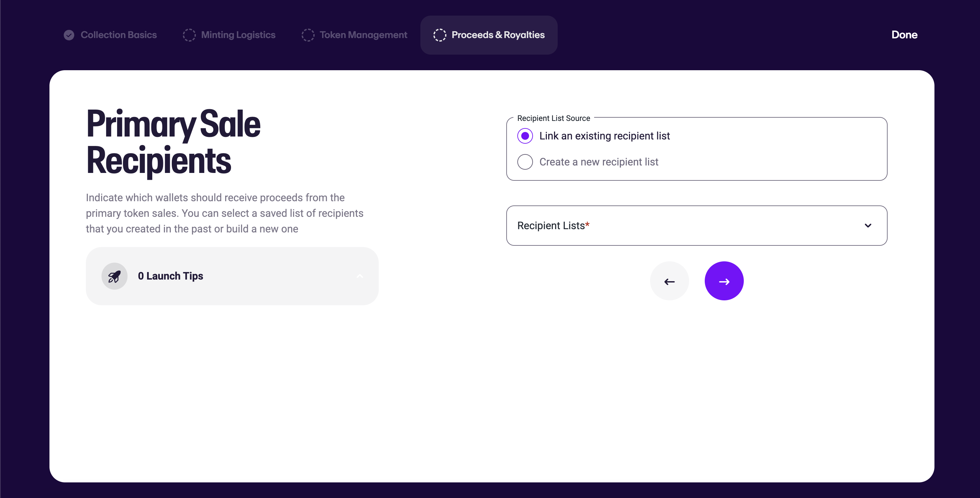Select Create a new recipient list radio

click(x=525, y=162)
